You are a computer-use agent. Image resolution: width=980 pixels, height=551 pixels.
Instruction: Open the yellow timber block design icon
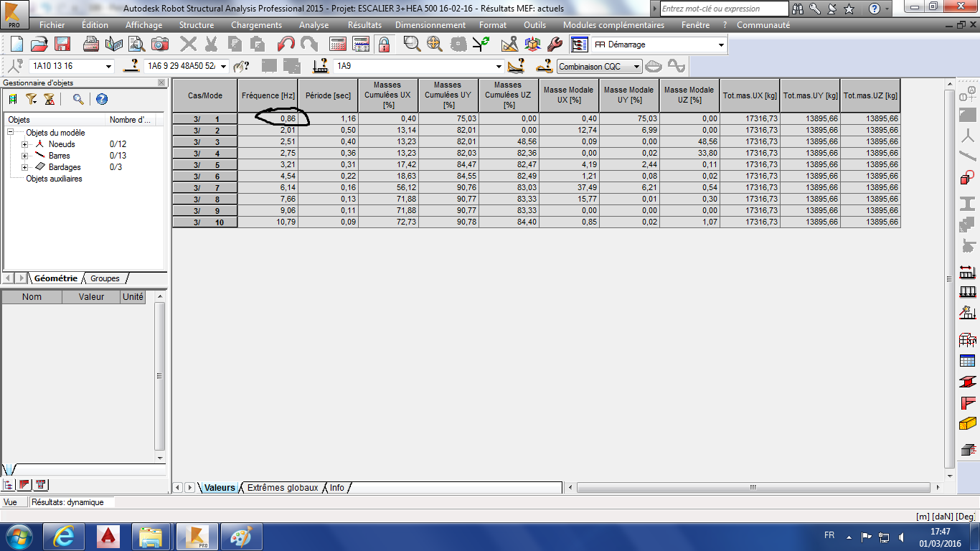point(968,423)
